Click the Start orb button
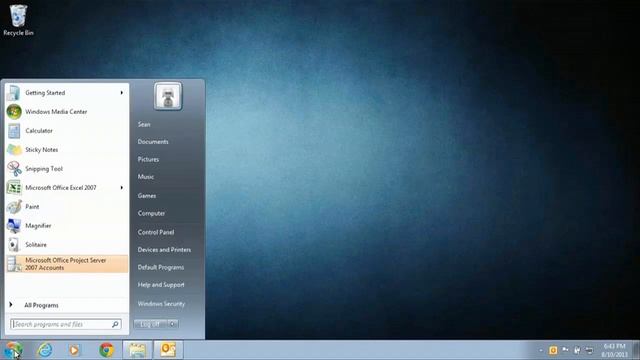Viewport: 640px width, 360px height. tap(13, 350)
